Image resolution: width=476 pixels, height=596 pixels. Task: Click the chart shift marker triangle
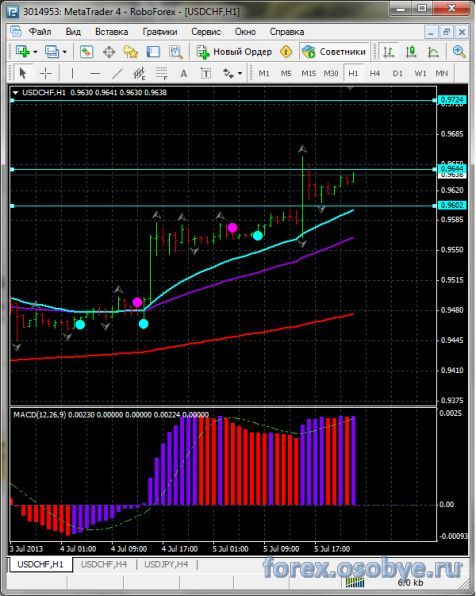350,88
